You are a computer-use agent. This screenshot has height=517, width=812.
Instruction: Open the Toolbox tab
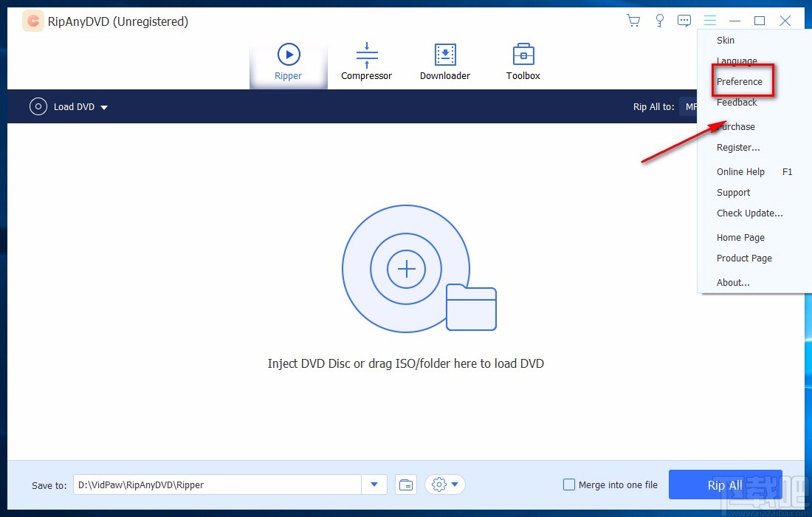point(523,62)
